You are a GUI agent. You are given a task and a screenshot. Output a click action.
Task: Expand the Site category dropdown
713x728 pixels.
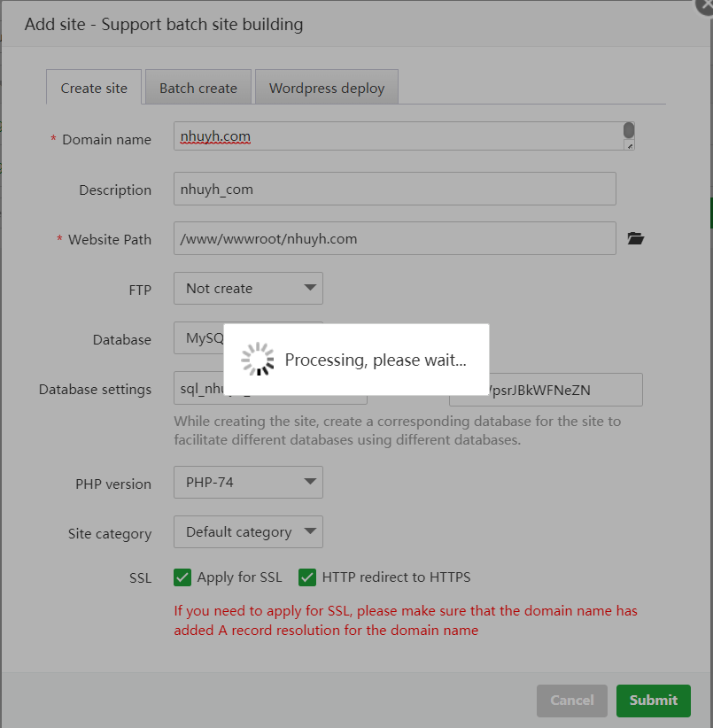[x=248, y=531]
